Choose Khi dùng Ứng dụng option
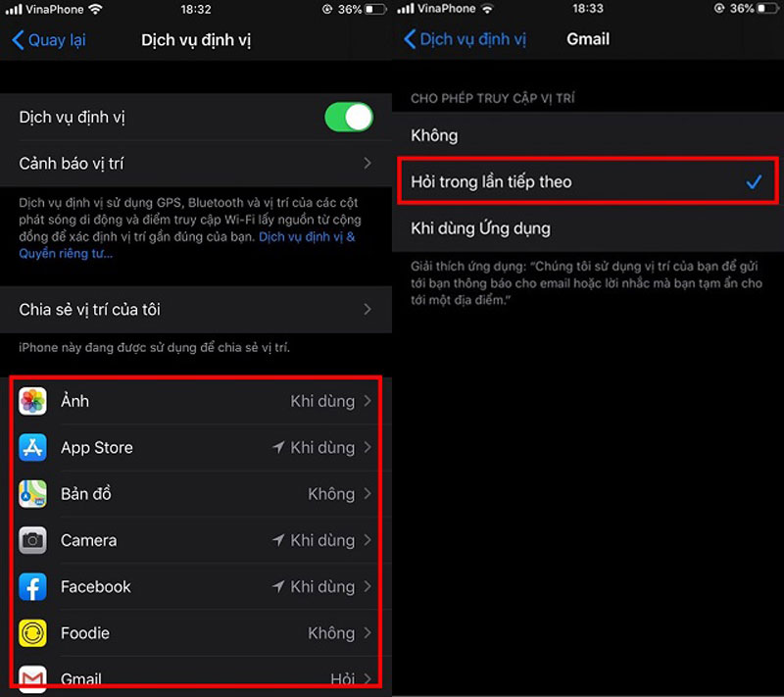The height and width of the screenshot is (697, 784). click(588, 228)
